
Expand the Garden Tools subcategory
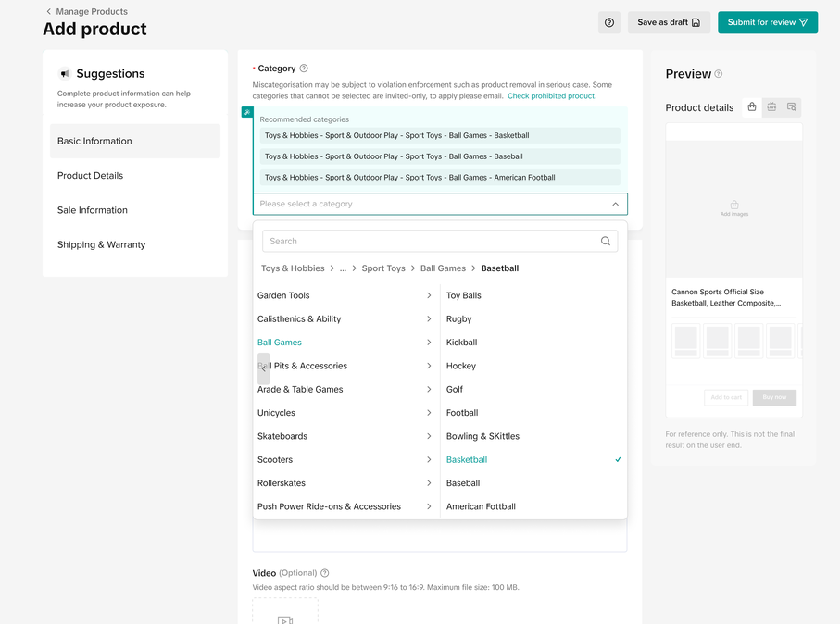(429, 295)
